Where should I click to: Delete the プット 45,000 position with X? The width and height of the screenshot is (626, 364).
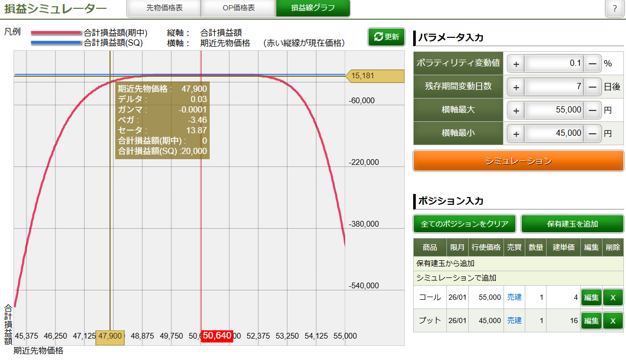[x=613, y=321]
